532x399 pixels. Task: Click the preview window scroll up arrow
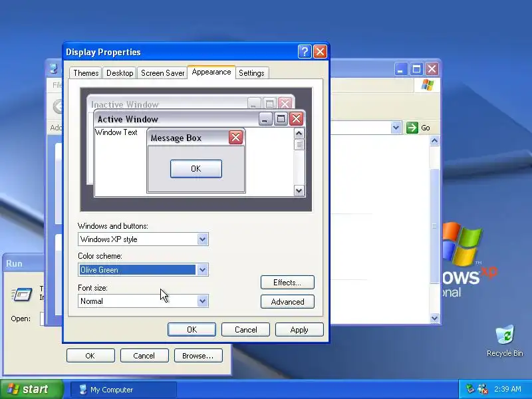coord(299,134)
